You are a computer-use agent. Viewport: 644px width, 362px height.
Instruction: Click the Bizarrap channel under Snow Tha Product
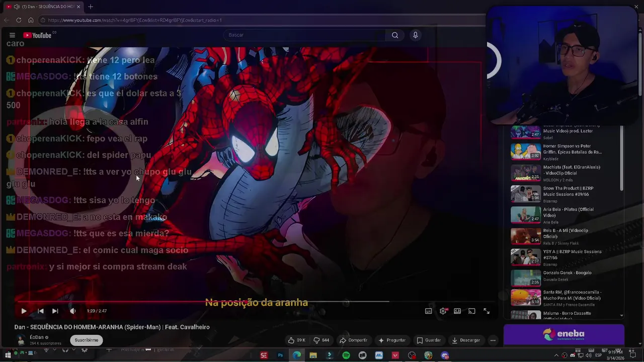[x=550, y=201]
